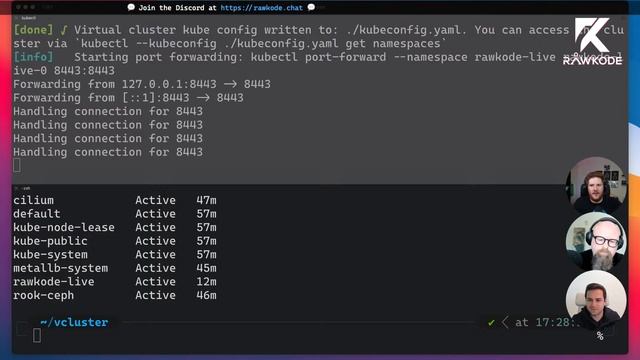
Task: Click the "rook-ceph" namespace name
Action: click(x=43, y=295)
